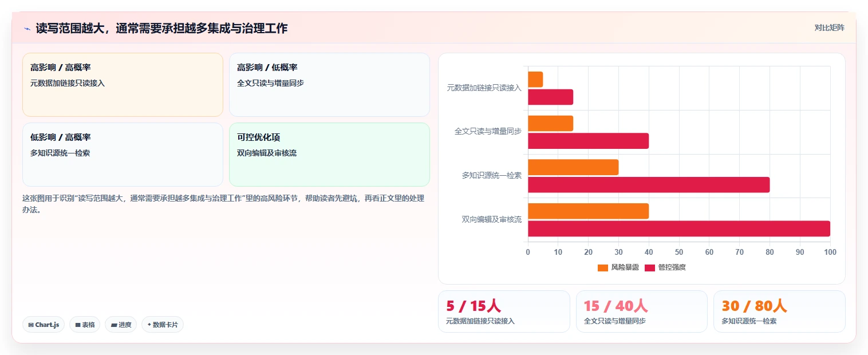This screenshot has height=355, width=868.
Task: Click the x-axis value 100
Action: pos(830,252)
